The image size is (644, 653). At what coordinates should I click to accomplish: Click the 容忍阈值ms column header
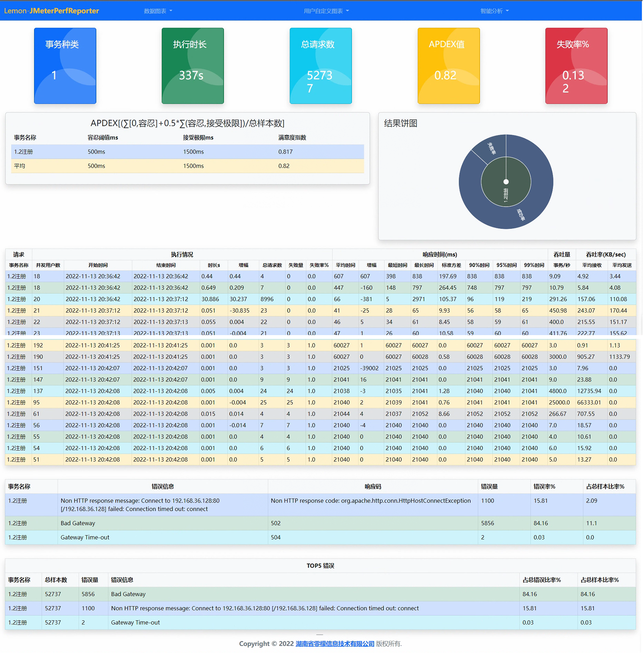[x=103, y=137]
